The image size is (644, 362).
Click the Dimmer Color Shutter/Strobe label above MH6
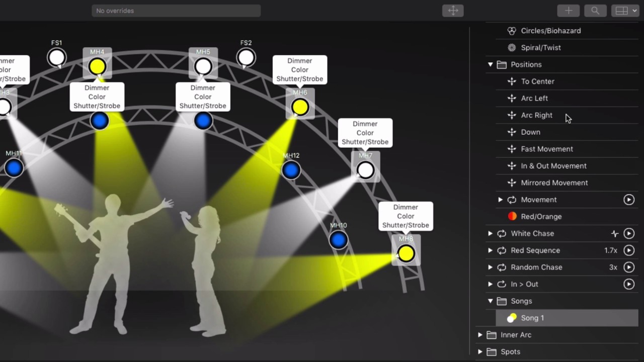(300, 70)
